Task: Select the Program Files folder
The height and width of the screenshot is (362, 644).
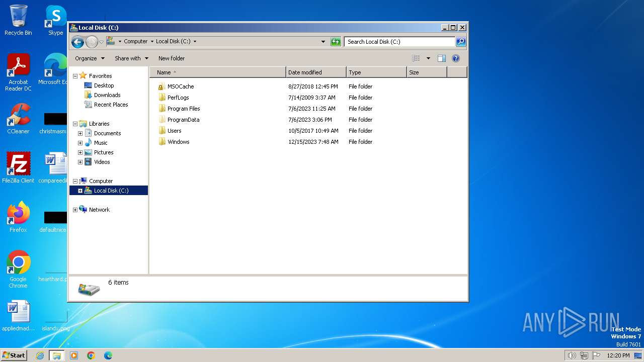Action: tap(184, 109)
